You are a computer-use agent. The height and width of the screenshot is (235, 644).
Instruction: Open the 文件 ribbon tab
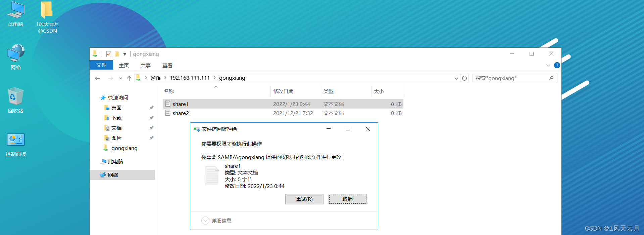coord(101,65)
